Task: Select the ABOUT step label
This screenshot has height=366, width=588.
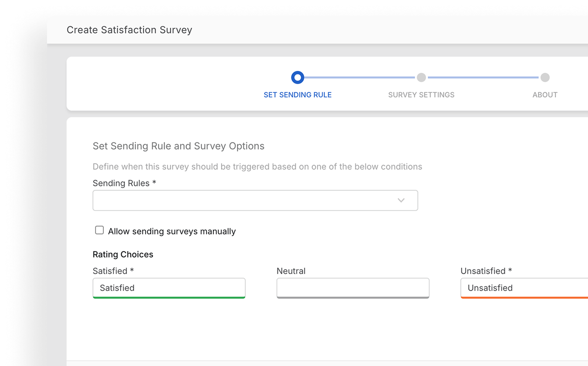Action: (545, 95)
